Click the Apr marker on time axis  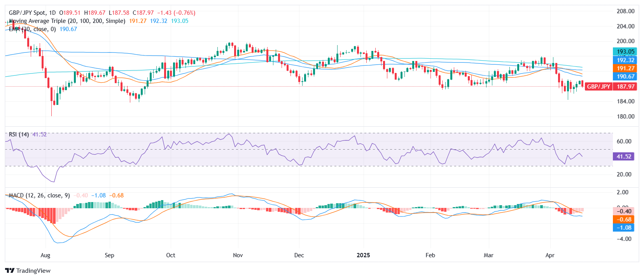coord(549,255)
